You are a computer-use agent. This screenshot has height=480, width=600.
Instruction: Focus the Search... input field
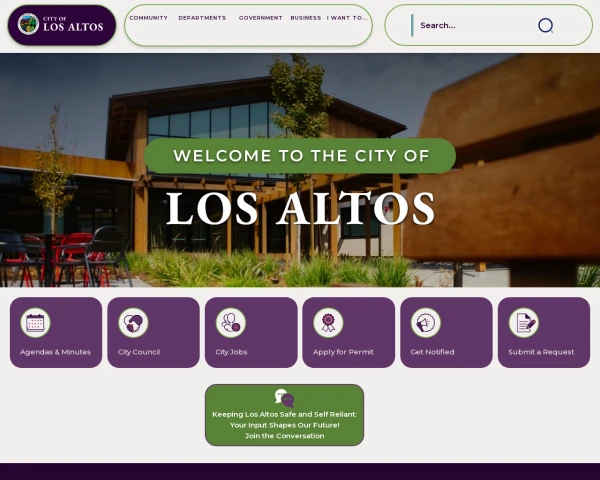click(x=474, y=25)
